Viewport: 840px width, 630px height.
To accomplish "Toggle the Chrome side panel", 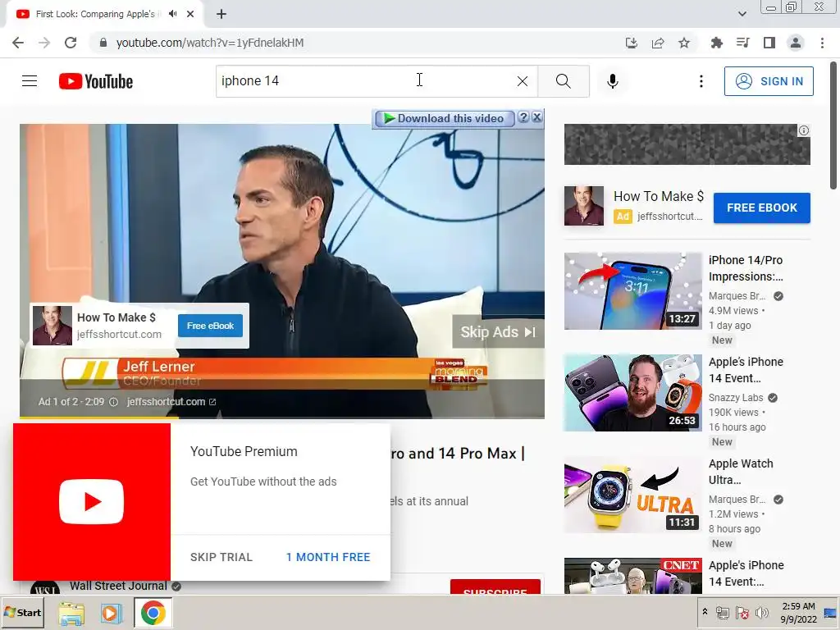I will (769, 43).
